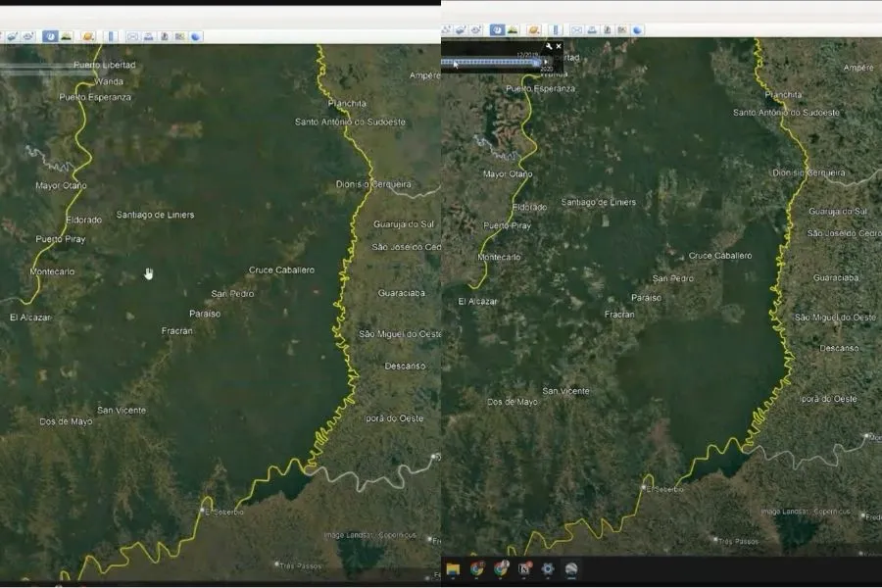Click the step-forward arrow on the time slider

[546, 62]
